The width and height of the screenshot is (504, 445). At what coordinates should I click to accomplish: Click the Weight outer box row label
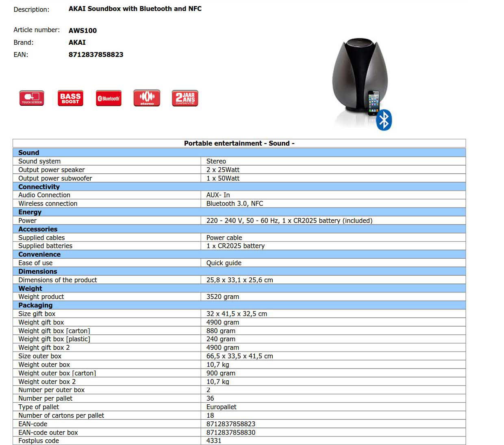(44, 364)
